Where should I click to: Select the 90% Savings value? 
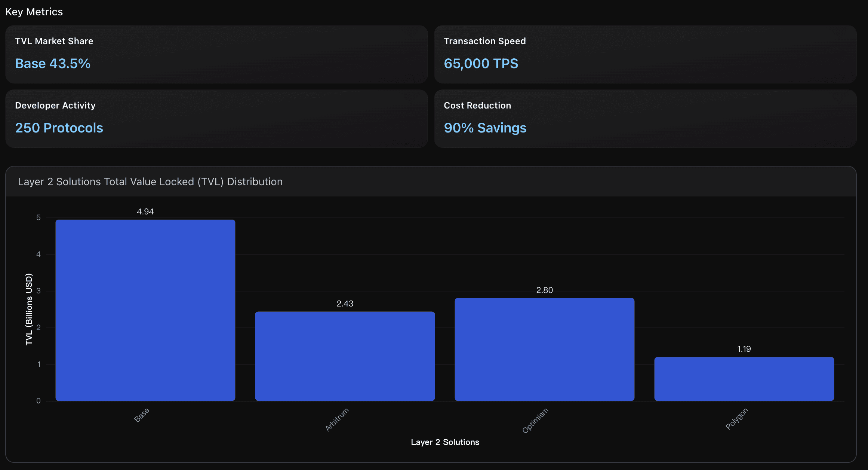pos(485,128)
